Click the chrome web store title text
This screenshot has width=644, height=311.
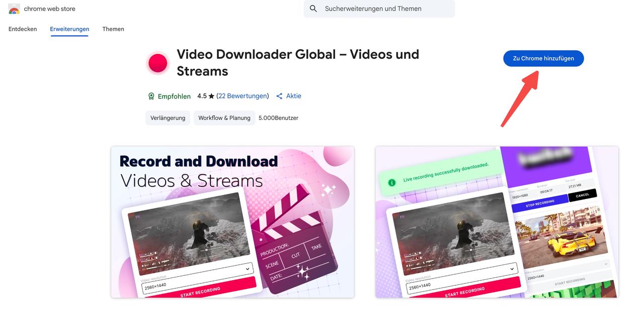50,9
